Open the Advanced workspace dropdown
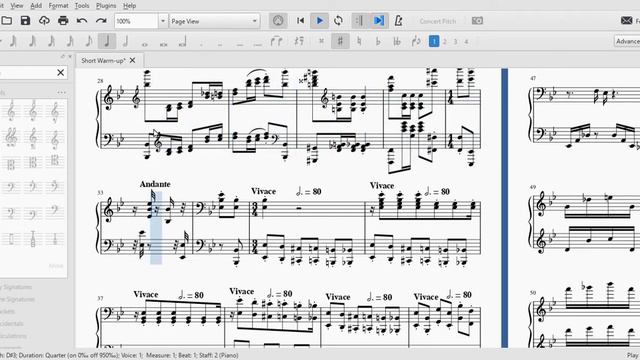This screenshot has width=640, height=360. click(x=627, y=41)
